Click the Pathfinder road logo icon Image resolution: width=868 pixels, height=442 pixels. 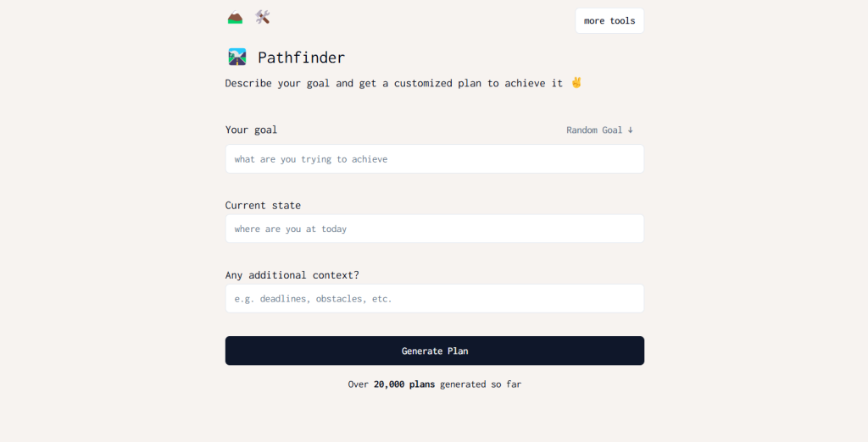[237, 58]
